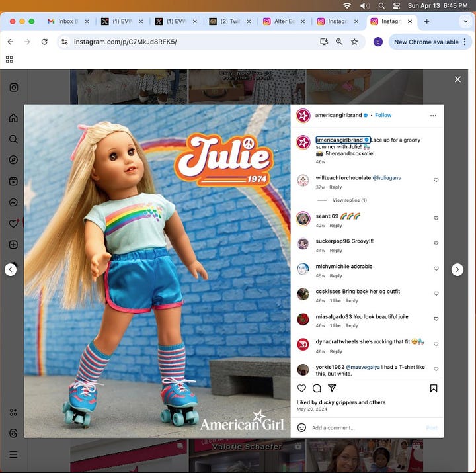Image resolution: width=476 pixels, height=473 pixels.
Task: Switch to the Alter Ec Instagram tab
Action: point(284,21)
